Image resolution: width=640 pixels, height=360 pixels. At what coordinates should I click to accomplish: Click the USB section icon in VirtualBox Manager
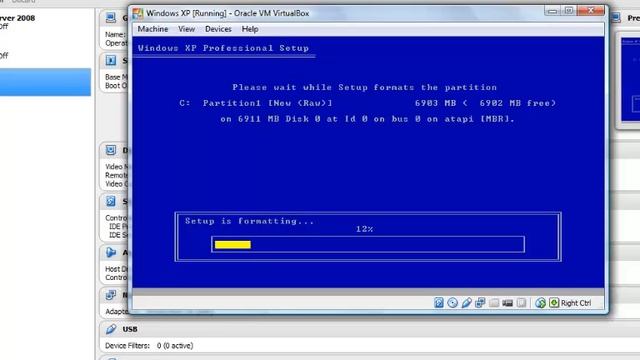(x=111, y=329)
